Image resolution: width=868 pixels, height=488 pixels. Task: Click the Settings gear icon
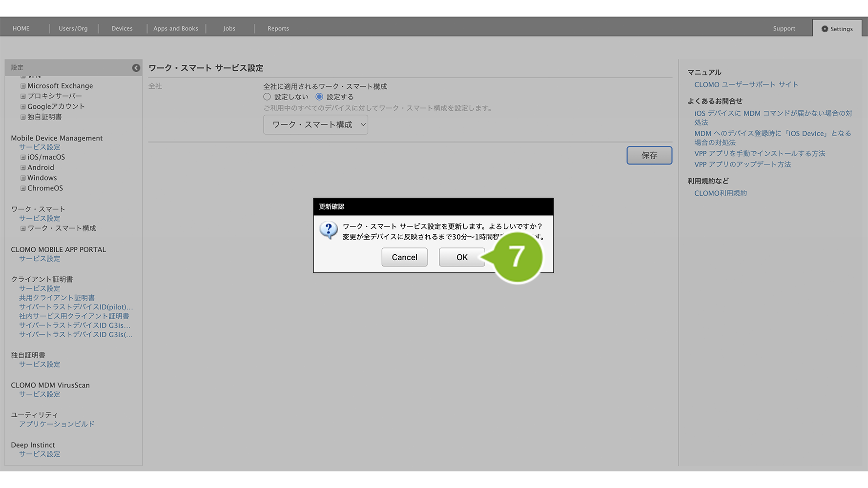825,29
